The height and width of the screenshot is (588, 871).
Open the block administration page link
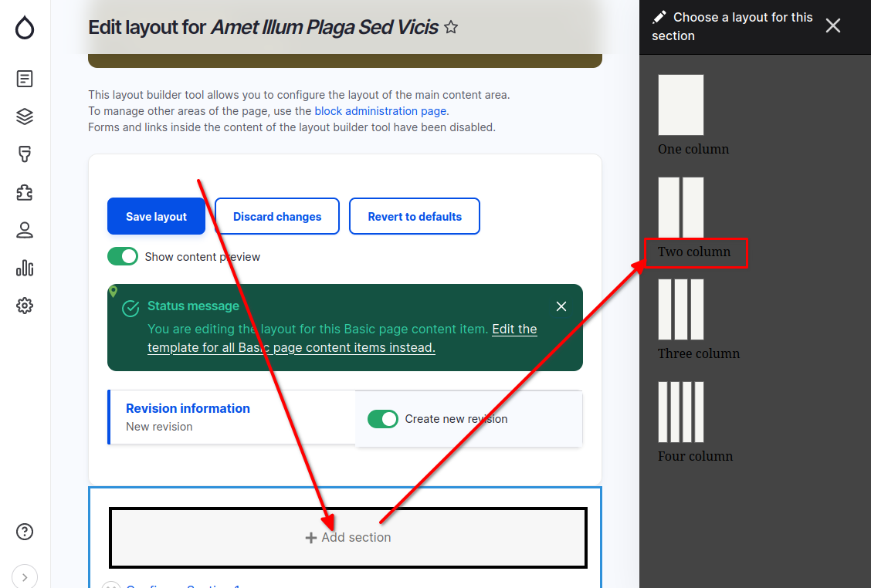click(380, 110)
